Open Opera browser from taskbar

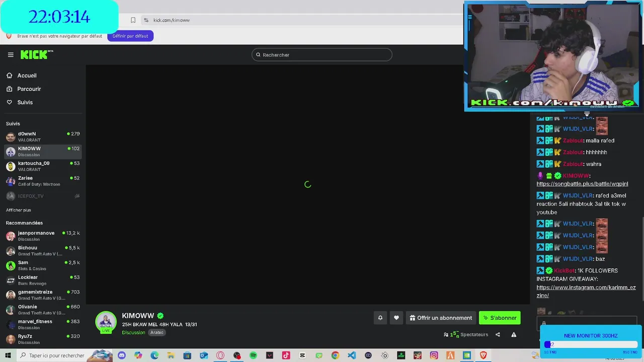point(220,355)
